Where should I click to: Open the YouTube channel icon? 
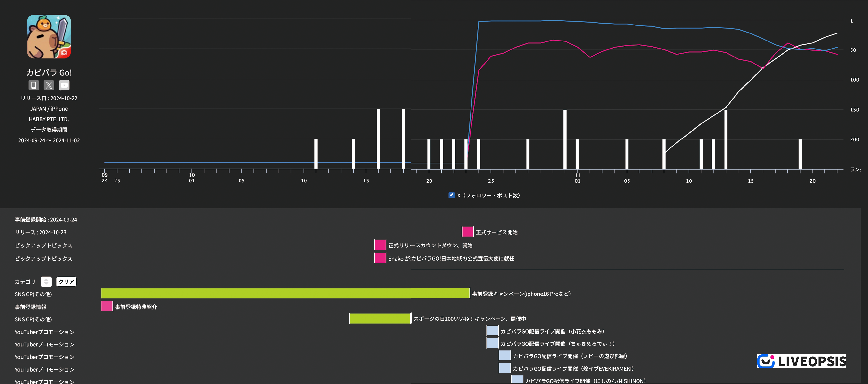point(64,85)
